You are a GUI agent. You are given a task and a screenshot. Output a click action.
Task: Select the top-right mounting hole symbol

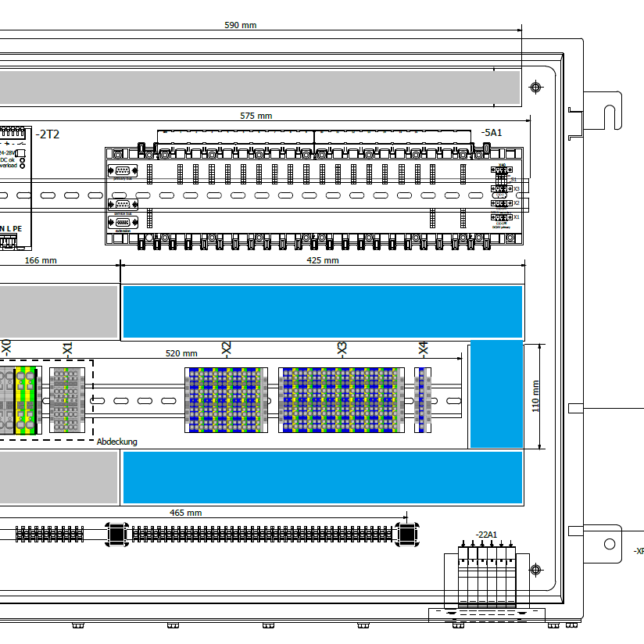pos(535,87)
